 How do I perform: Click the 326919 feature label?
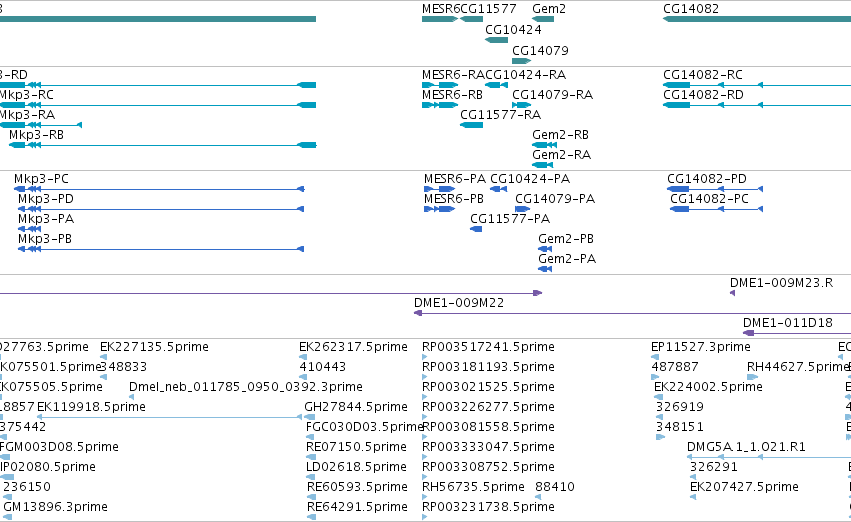[x=680, y=408]
